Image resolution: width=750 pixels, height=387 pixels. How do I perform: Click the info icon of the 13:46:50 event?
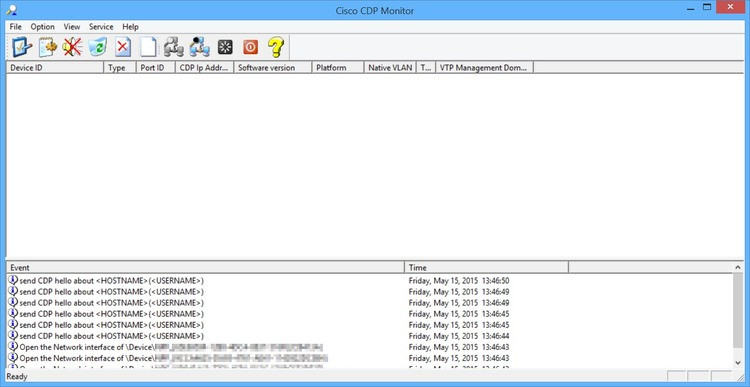pos(13,280)
